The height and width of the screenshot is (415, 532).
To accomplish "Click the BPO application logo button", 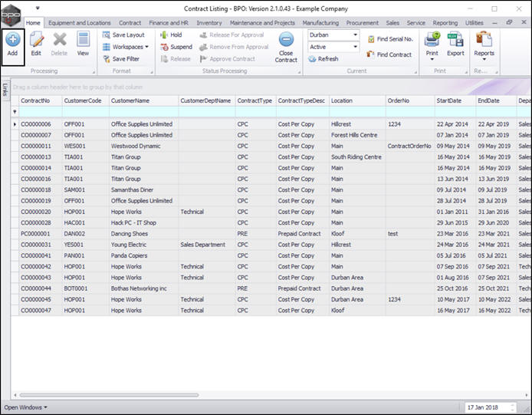I will pos(11,15).
